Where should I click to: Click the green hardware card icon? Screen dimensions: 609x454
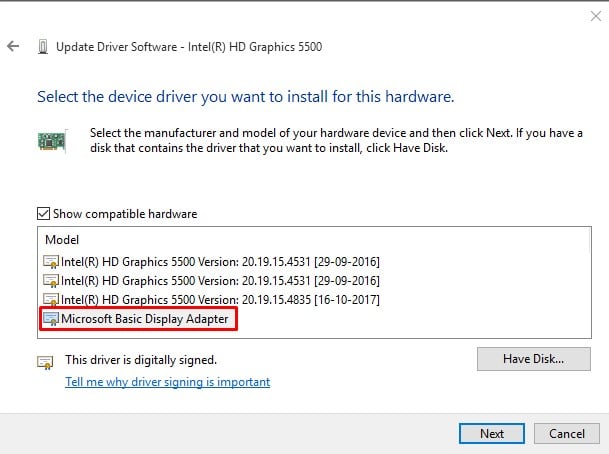52,141
